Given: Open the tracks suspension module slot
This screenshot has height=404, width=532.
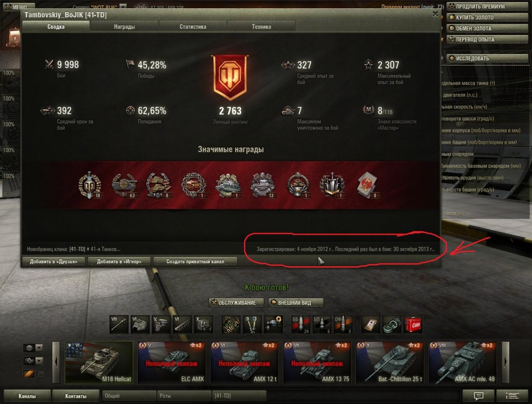Looking at the screenshot, I should [183, 325].
